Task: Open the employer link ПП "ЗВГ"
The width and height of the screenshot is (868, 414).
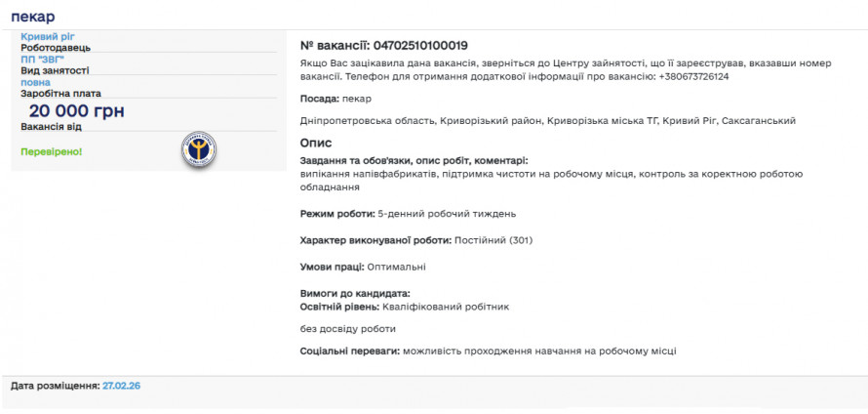Action: pos(43,59)
